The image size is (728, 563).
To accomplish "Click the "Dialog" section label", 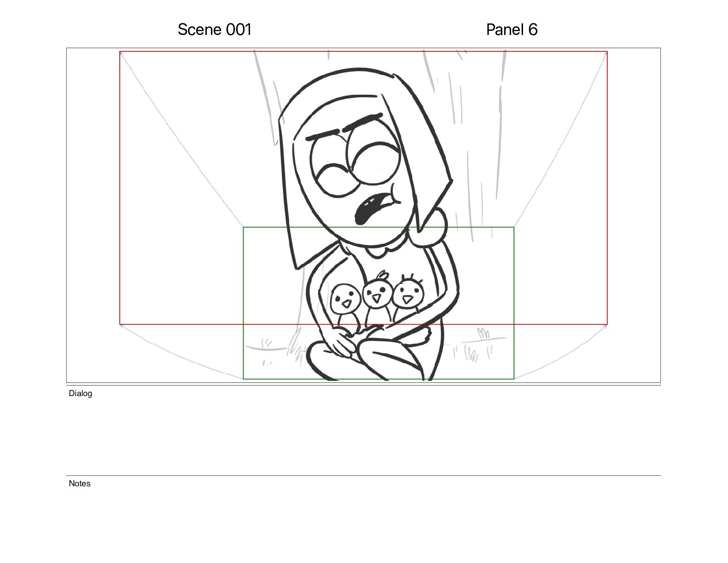I will point(80,393).
